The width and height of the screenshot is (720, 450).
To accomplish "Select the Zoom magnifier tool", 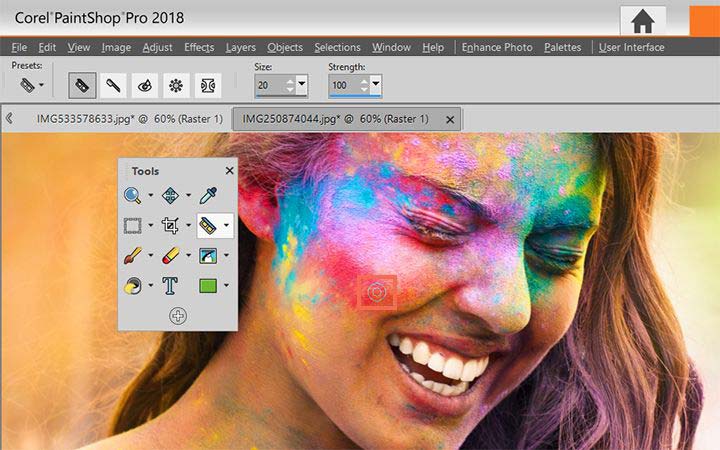I will point(133,195).
